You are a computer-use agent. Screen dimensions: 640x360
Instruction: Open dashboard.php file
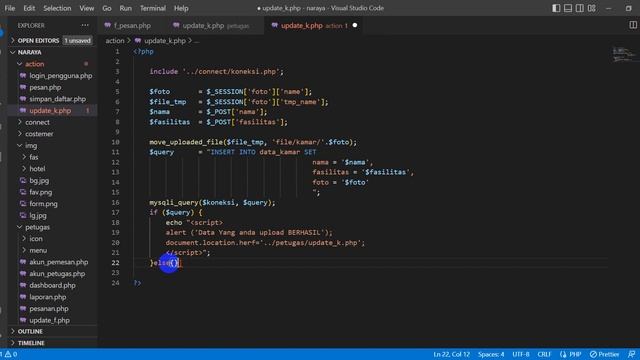point(52,285)
